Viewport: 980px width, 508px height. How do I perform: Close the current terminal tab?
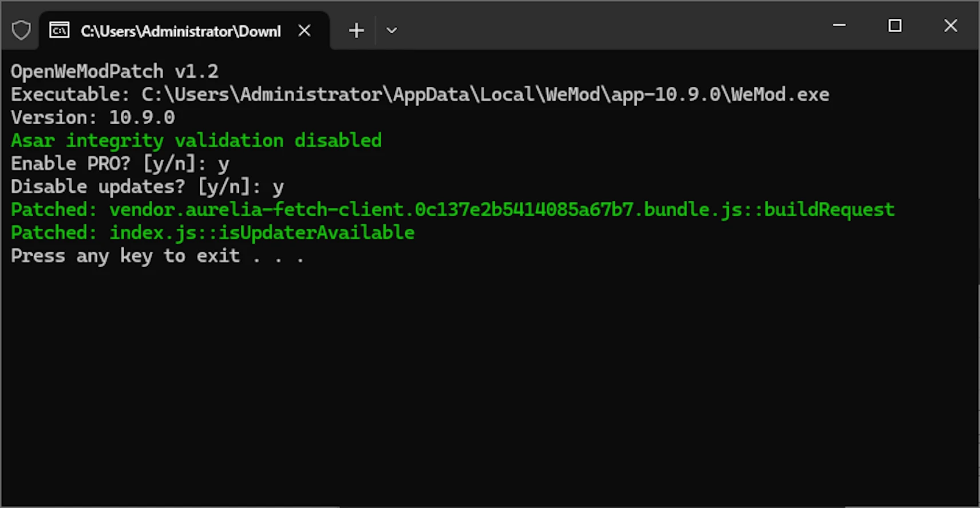click(x=305, y=30)
